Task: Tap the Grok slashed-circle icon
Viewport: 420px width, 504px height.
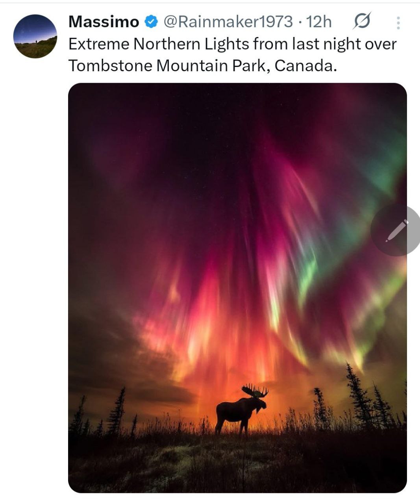Action: tap(362, 22)
